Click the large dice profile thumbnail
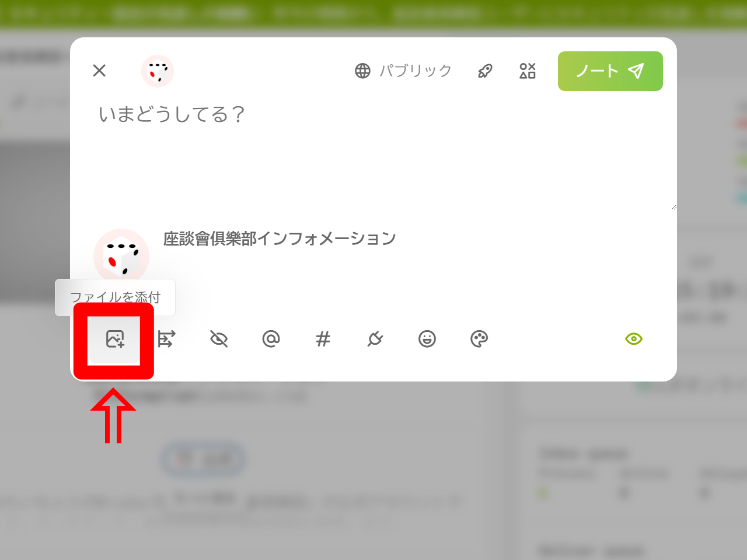 pyautogui.click(x=121, y=257)
